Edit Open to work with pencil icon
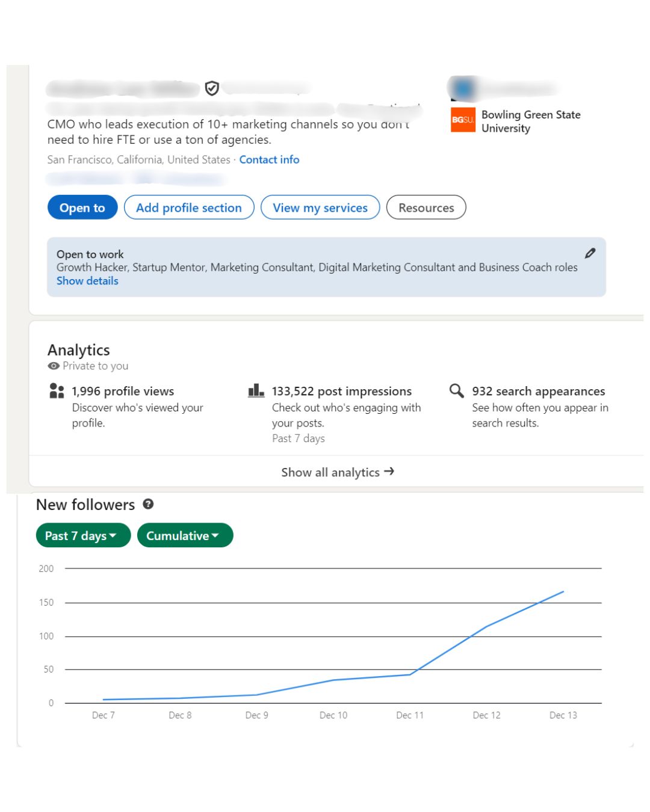Image resolution: width=650 pixels, height=812 pixels. [590, 253]
